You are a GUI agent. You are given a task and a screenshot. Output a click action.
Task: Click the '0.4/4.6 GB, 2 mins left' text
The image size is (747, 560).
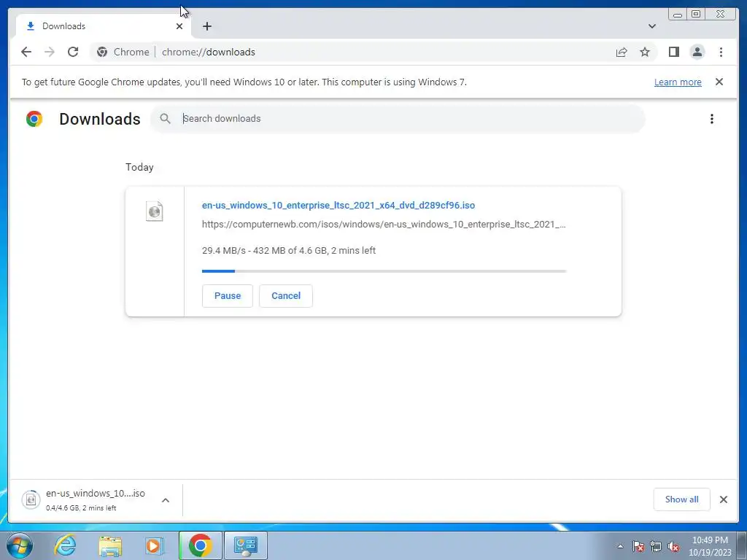[x=81, y=508]
